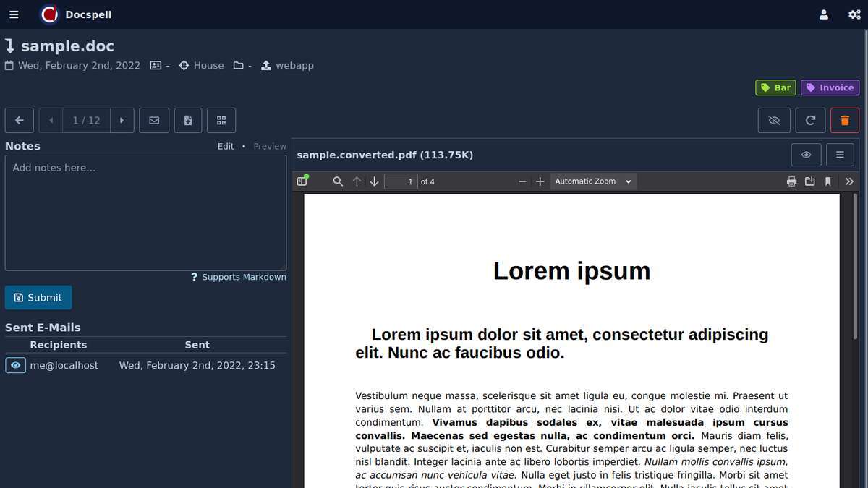The height and width of the screenshot is (488, 868).
Task: Click the add attachment file icon
Action: pyautogui.click(x=188, y=121)
